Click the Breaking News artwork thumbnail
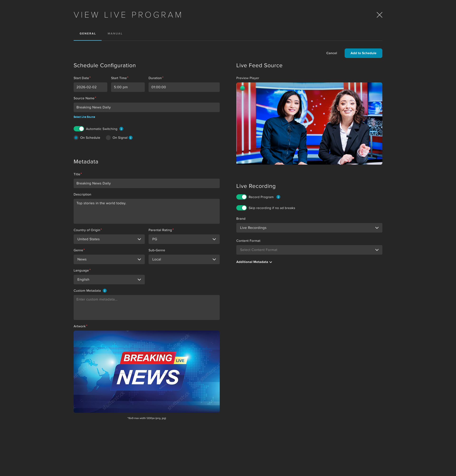Viewport: 456px width, 476px height. 146,371
